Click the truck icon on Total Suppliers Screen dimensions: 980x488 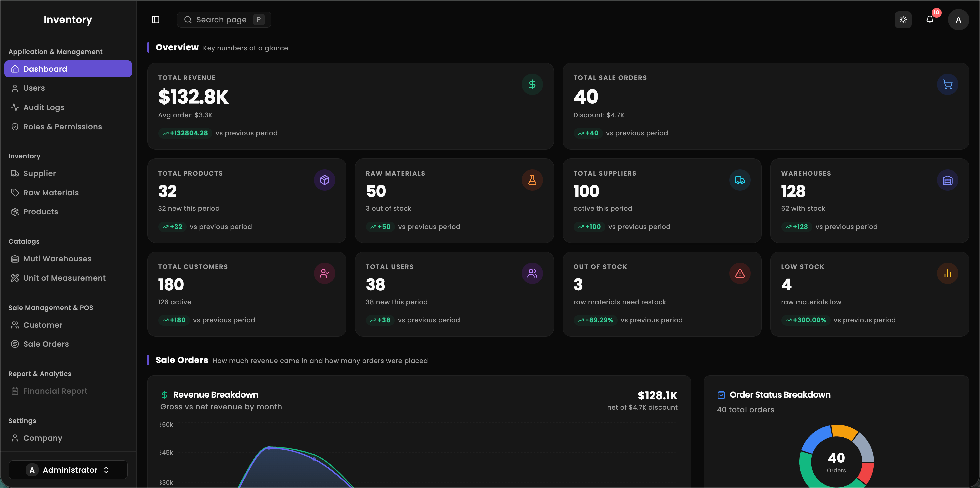click(x=740, y=180)
